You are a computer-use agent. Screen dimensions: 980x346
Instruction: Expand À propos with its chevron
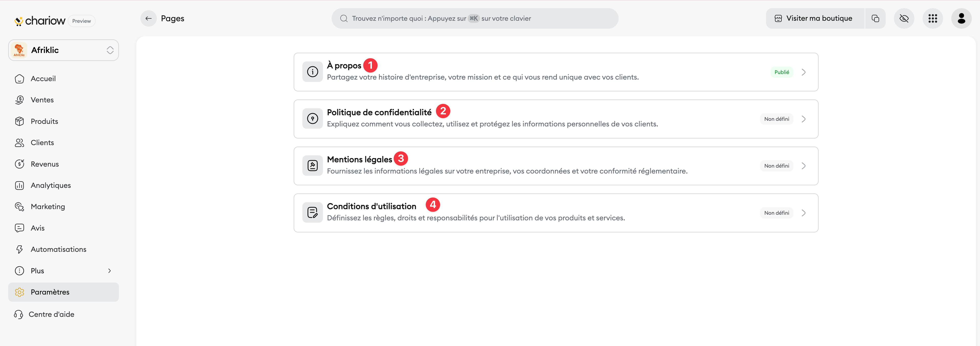pyautogui.click(x=803, y=72)
